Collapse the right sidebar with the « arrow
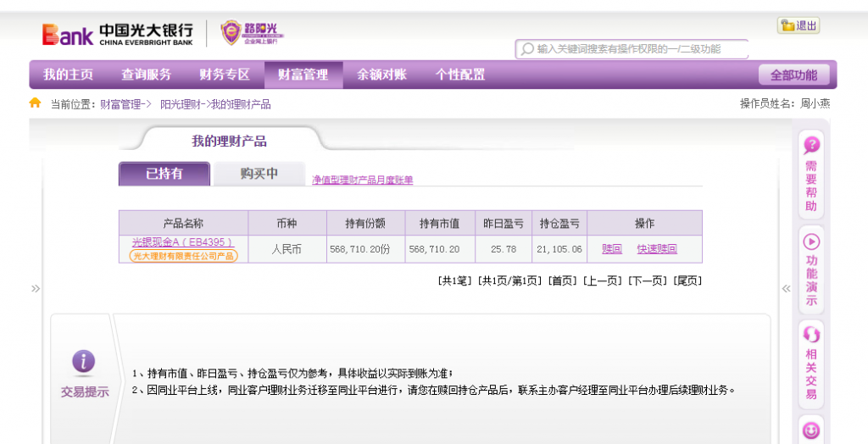Image resolution: width=868 pixels, height=444 pixels. (786, 289)
